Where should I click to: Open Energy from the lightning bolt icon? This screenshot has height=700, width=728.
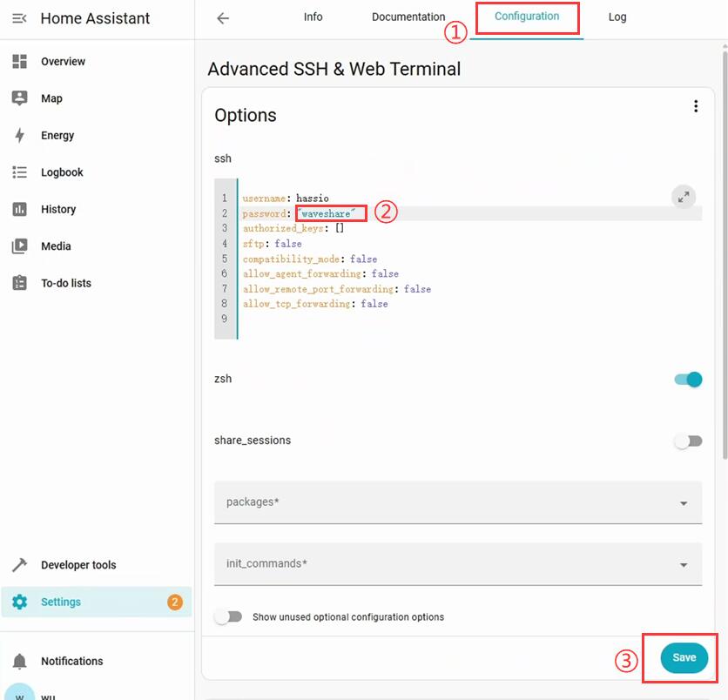(x=20, y=136)
